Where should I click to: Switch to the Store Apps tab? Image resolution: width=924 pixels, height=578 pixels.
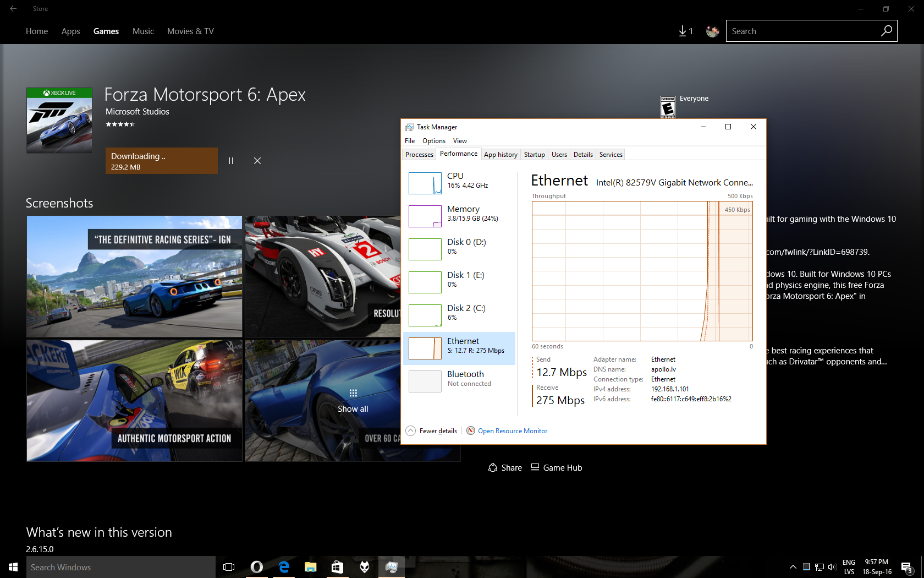point(70,31)
